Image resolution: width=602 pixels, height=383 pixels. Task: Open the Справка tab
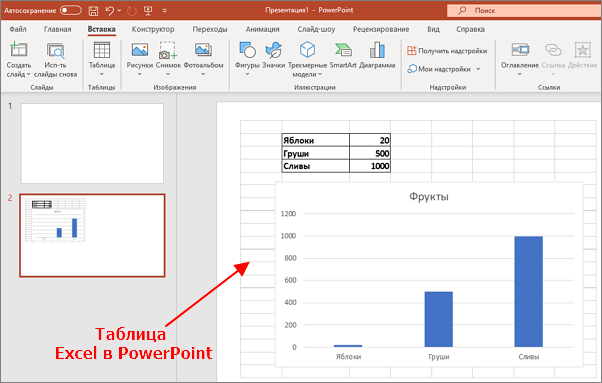point(470,29)
